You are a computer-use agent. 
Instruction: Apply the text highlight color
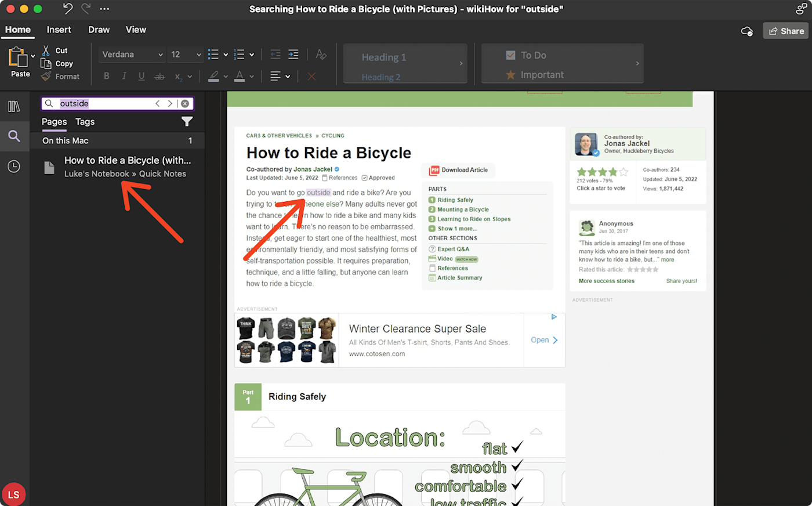pyautogui.click(x=213, y=76)
